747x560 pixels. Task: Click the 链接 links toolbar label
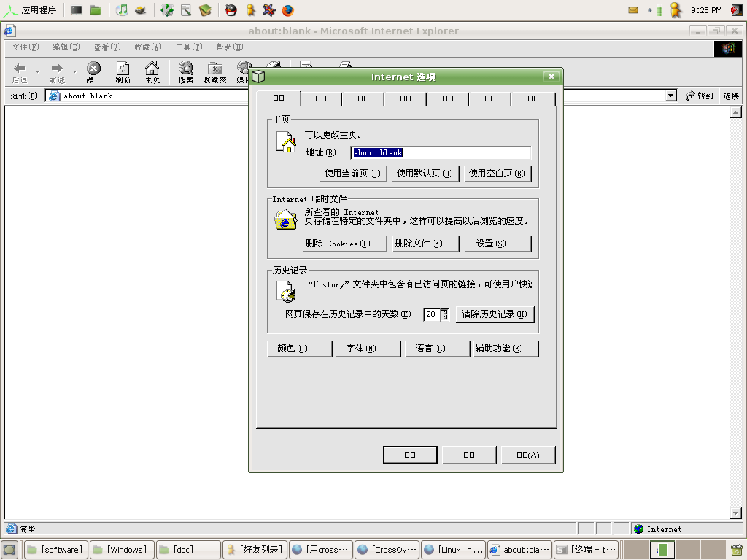click(x=731, y=96)
